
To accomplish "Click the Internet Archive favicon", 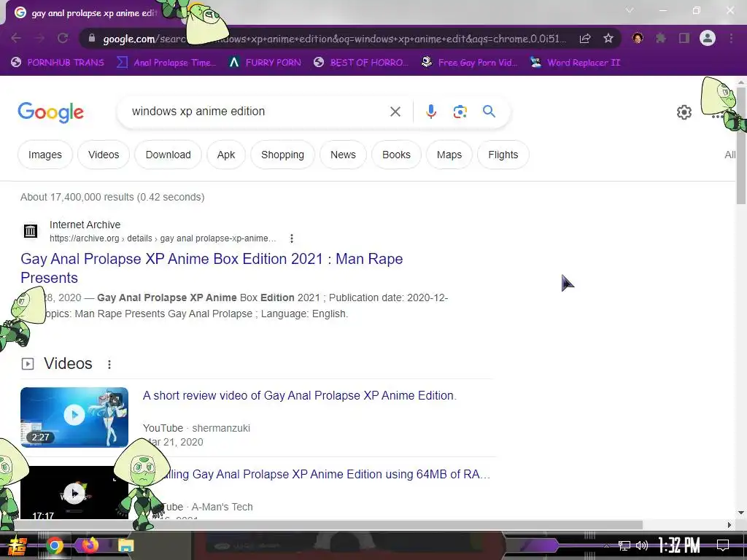I will tap(31, 231).
